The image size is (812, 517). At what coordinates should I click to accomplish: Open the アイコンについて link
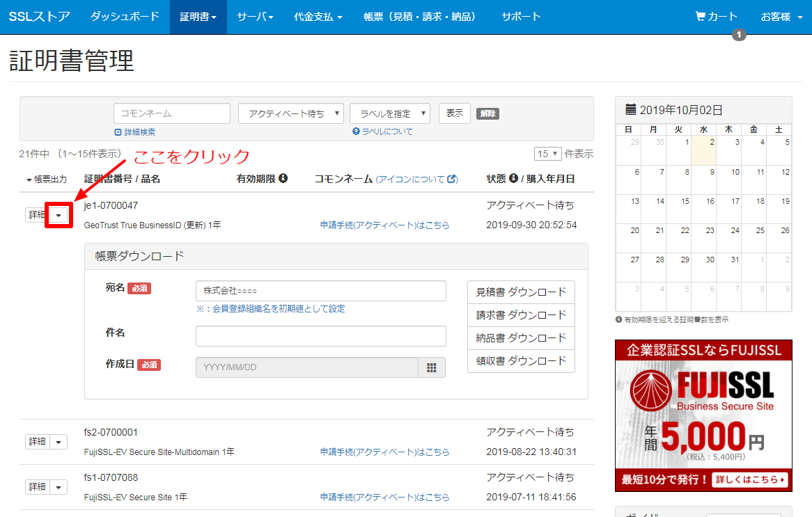coord(410,179)
